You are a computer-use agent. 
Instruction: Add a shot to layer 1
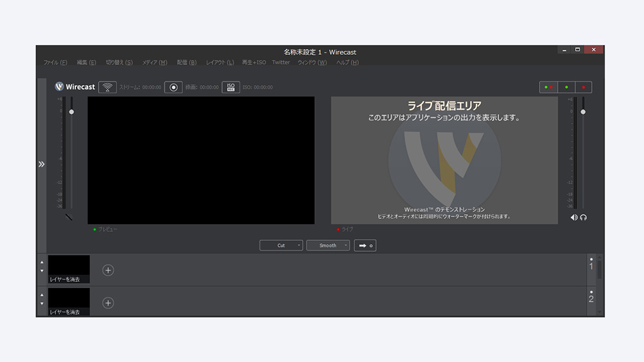click(x=108, y=271)
